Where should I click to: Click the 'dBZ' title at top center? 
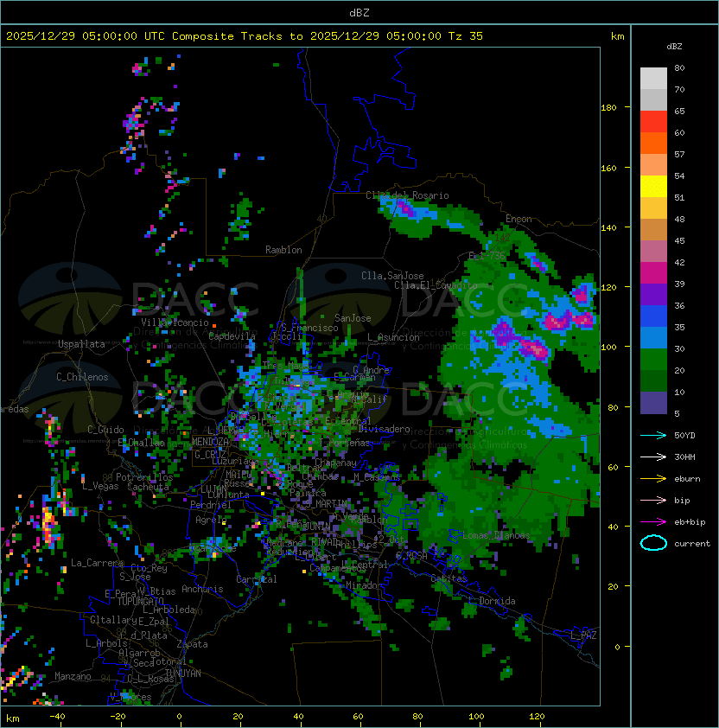click(x=359, y=13)
